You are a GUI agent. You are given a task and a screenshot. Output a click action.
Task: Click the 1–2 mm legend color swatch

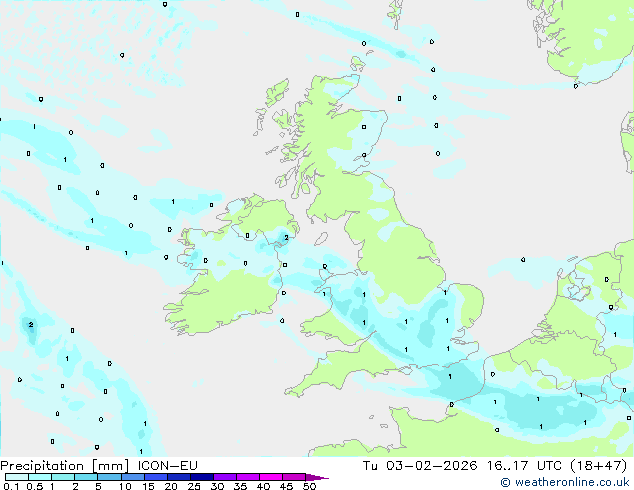(x=63, y=477)
